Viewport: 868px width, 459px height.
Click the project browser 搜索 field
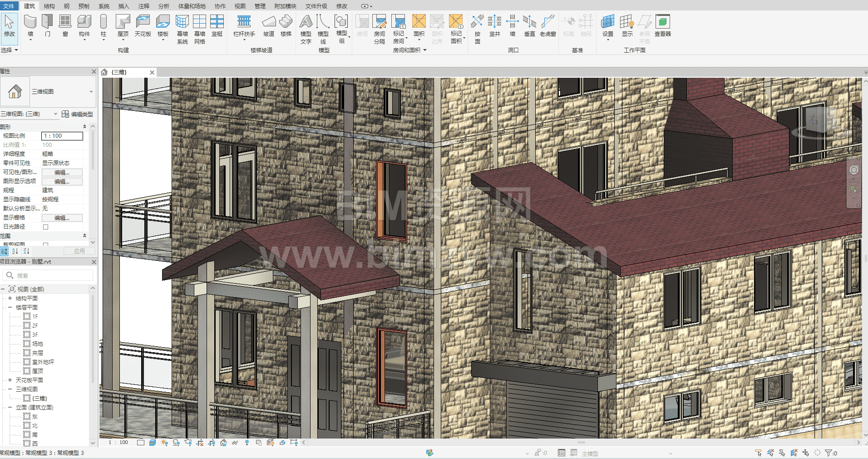[50, 275]
